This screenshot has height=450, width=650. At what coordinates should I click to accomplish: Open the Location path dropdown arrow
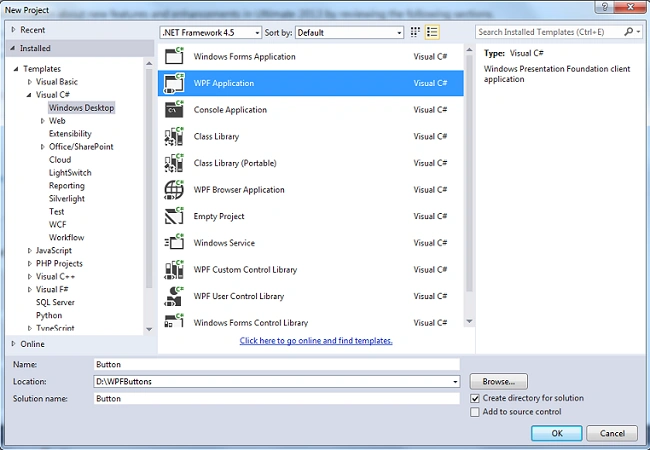pyautogui.click(x=455, y=382)
